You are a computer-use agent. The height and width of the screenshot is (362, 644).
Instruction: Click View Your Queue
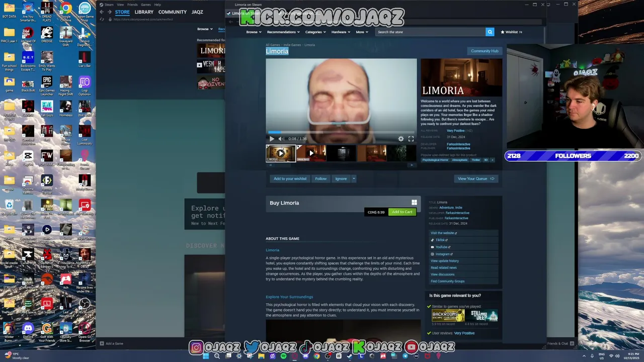point(476,178)
